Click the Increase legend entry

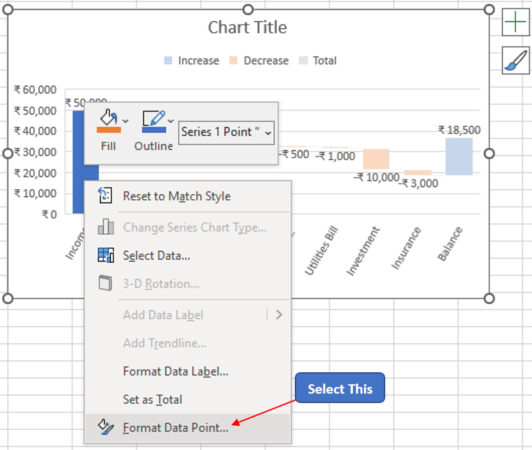[x=192, y=60]
